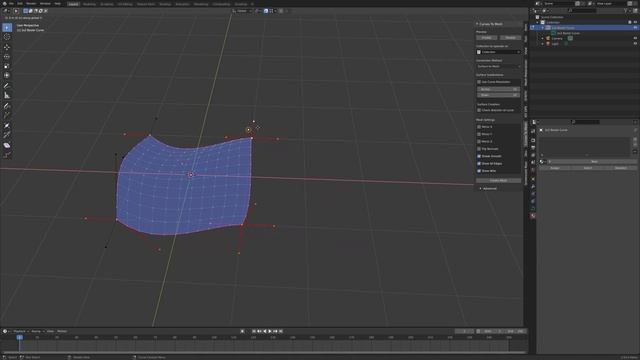Click the Create Mesh button
Image resolution: width=640 pixels, height=360 pixels.
[498, 180]
